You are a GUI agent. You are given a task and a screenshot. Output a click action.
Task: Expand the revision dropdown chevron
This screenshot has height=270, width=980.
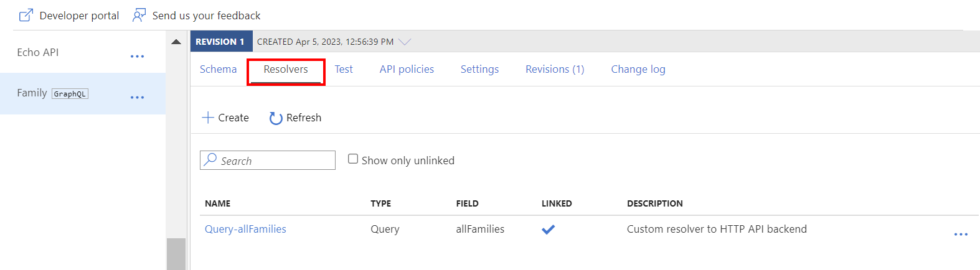[405, 42]
